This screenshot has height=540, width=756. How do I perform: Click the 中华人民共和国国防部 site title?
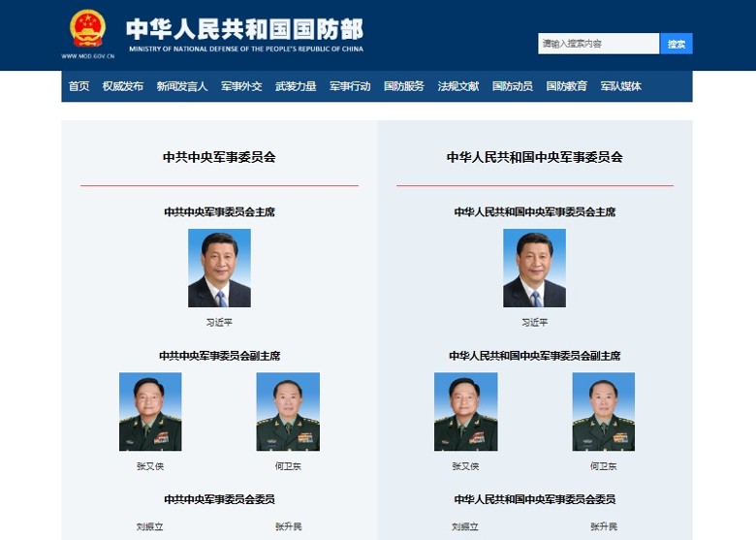(x=245, y=29)
